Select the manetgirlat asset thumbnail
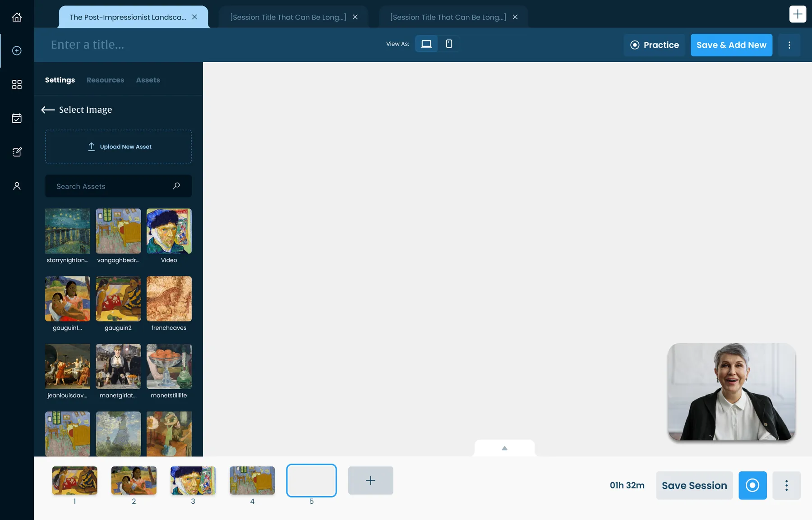812x520 pixels. (x=118, y=366)
